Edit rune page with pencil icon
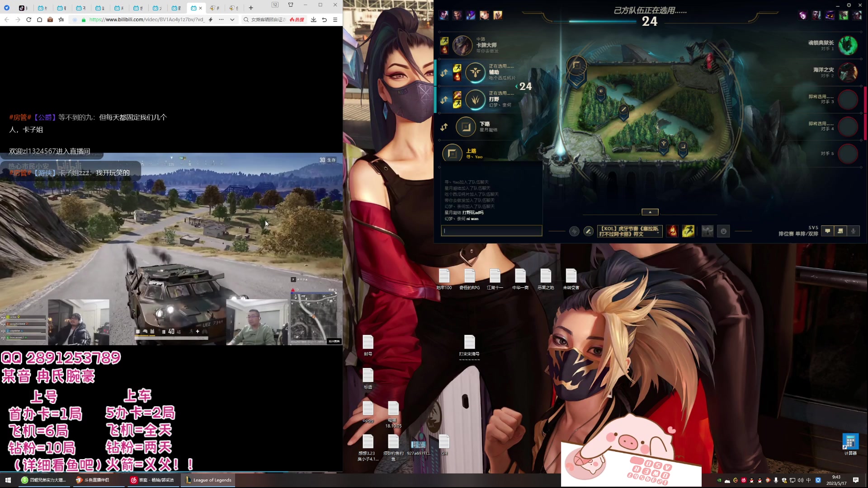 pyautogui.click(x=588, y=231)
